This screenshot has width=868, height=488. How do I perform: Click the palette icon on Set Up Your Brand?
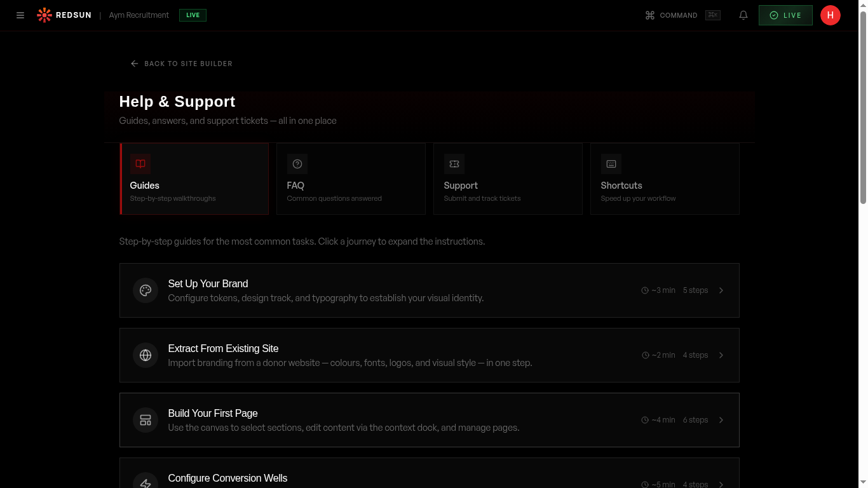point(146,290)
